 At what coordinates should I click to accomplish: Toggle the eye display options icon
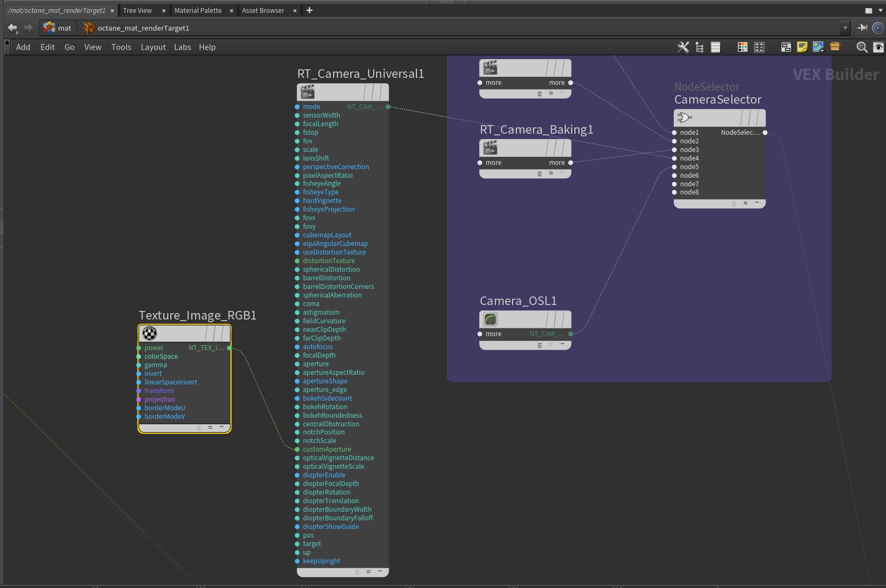tap(878, 47)
